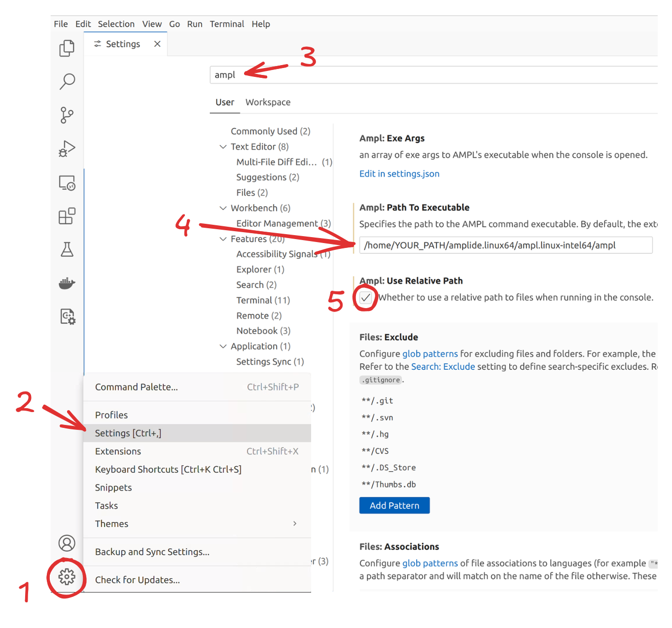Screen dimensions: 672x628
Task: Open the file-with-gear icon in activity bar
Action: [68, 316]
